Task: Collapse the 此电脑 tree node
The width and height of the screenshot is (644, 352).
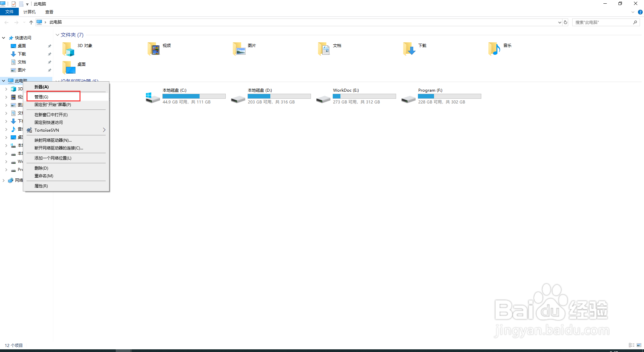Action: point(4,81)
